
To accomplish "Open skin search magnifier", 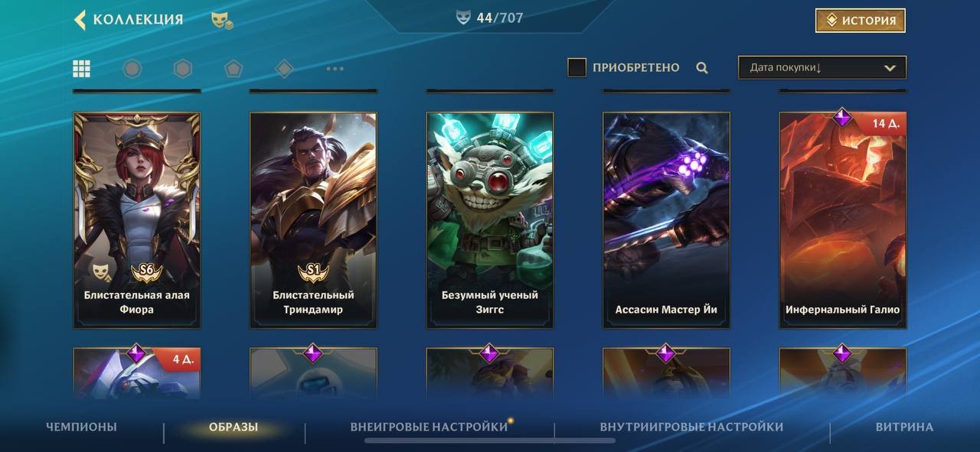I will point(702,68).
